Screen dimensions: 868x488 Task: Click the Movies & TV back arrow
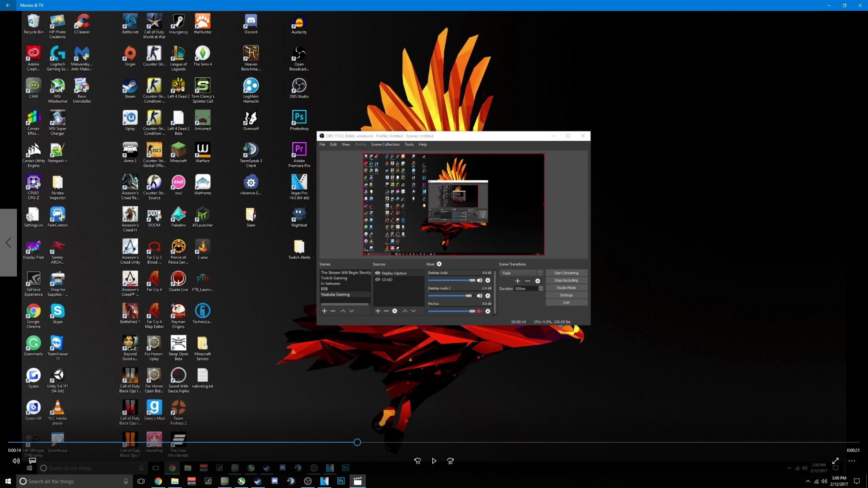click(x=8, y=5)
